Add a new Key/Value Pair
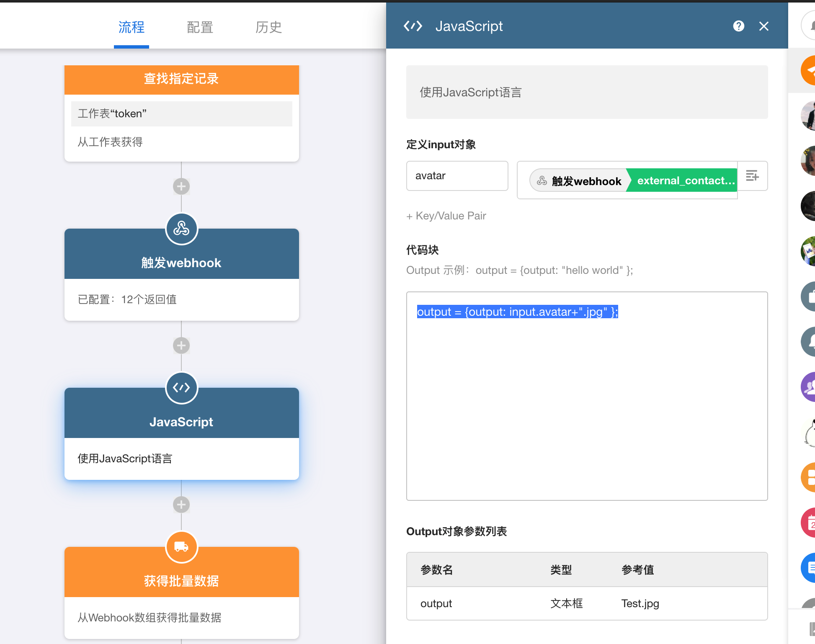 point(446,216)
